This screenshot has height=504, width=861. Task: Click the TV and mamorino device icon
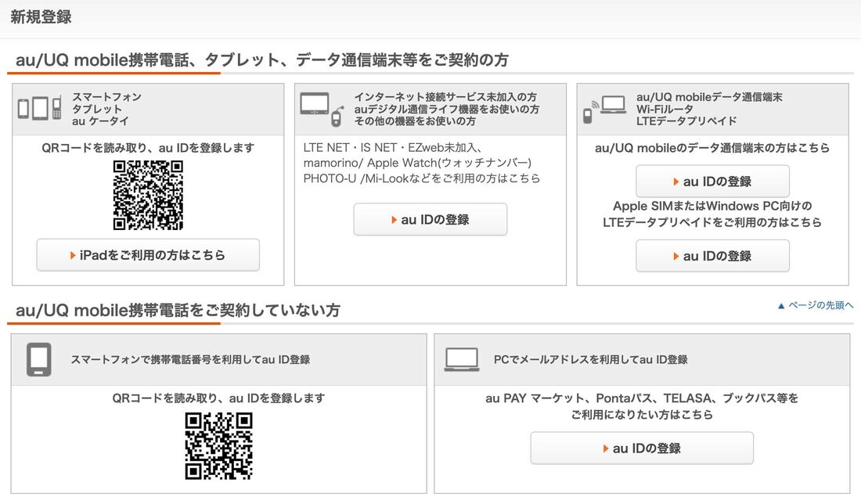tap(322, 110)
